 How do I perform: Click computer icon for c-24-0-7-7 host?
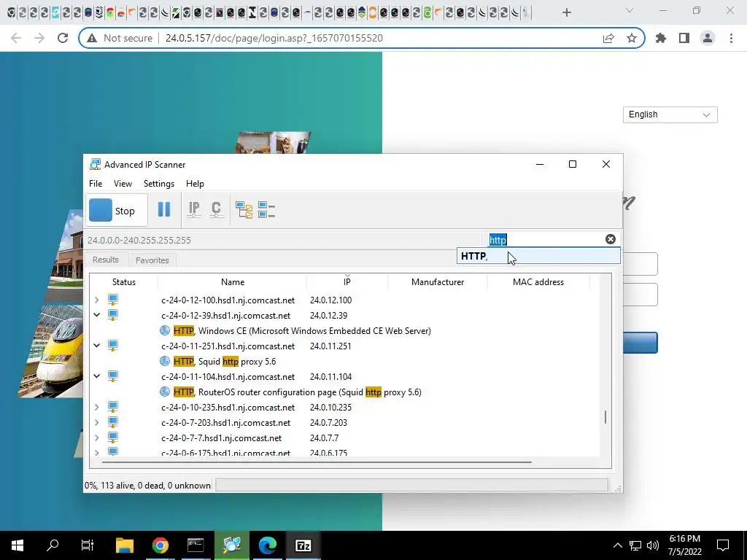(x=113, y=437)
